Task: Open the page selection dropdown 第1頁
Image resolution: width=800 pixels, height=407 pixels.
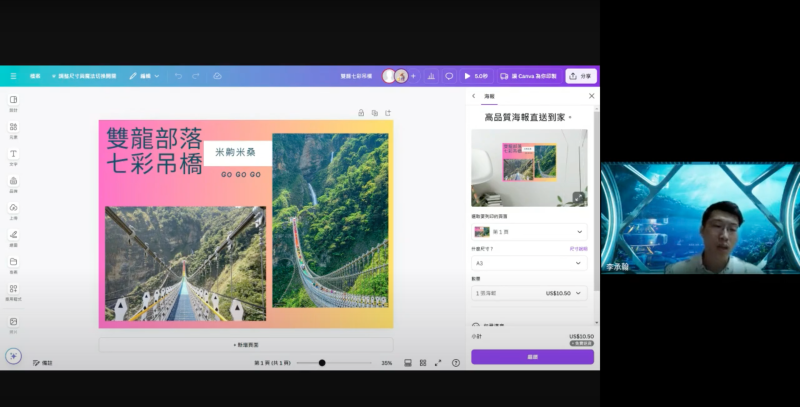Action: tap(529, 232)
